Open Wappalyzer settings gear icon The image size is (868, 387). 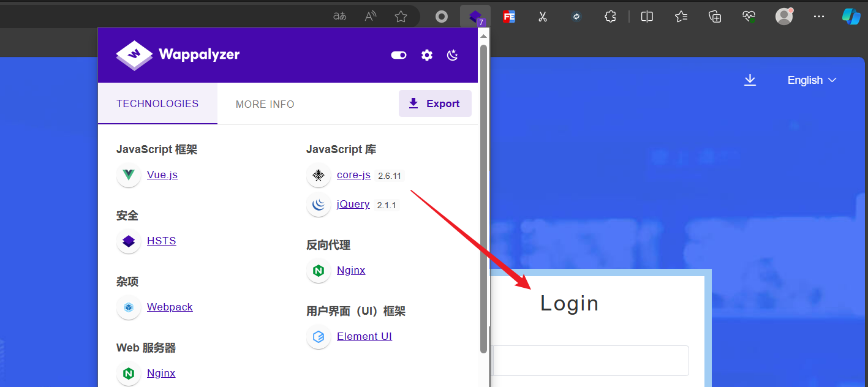tap(427, 55)
